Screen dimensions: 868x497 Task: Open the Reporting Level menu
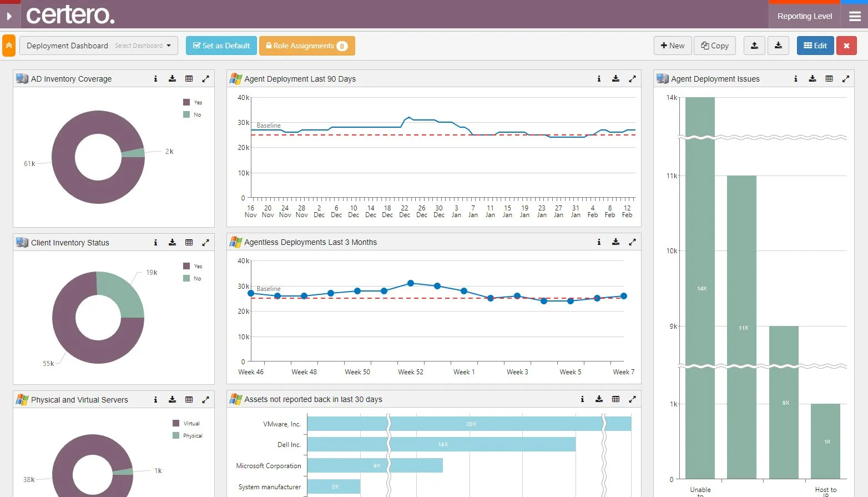coord(804,16)
